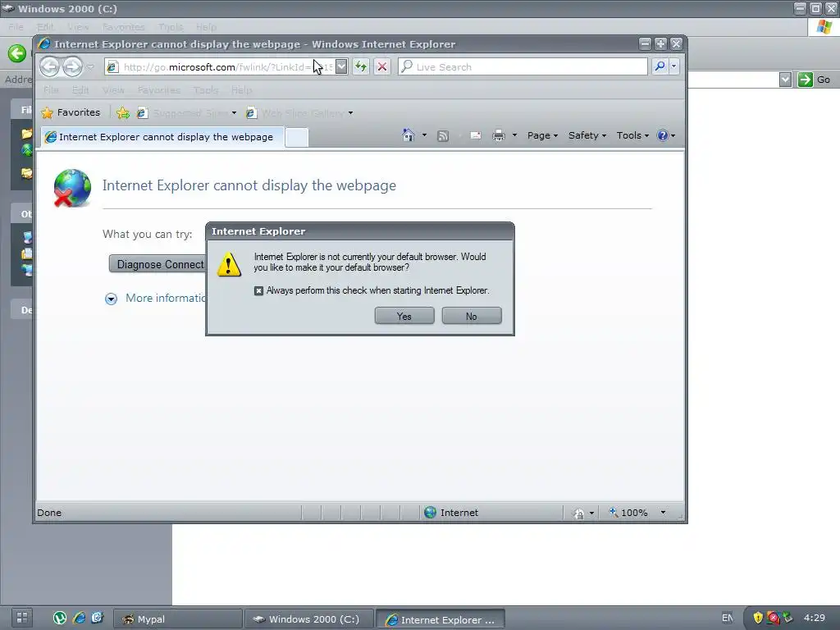
Task: Click No in the default browser dialog
Action: click(x=472, y=316)
